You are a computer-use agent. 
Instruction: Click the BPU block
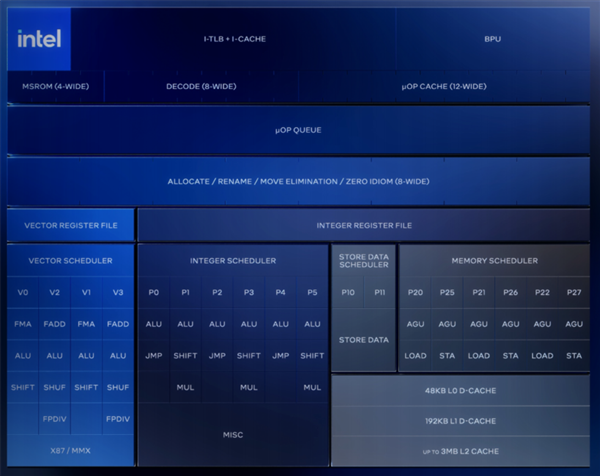[x=492, y=39]
